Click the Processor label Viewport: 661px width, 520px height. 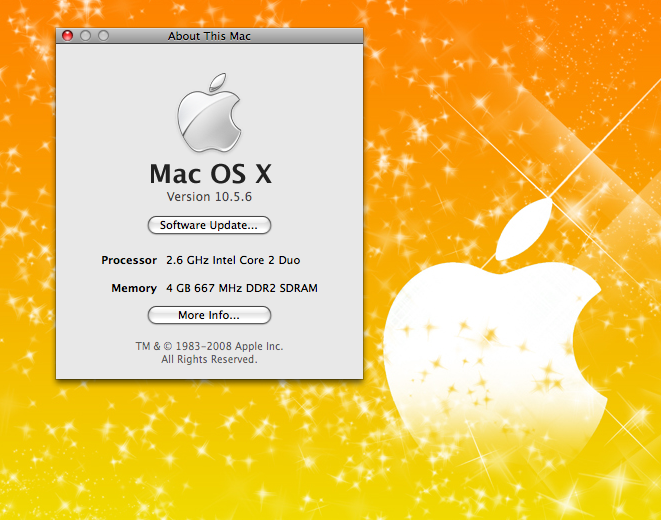pyautogui.click(x=129, y=260)
